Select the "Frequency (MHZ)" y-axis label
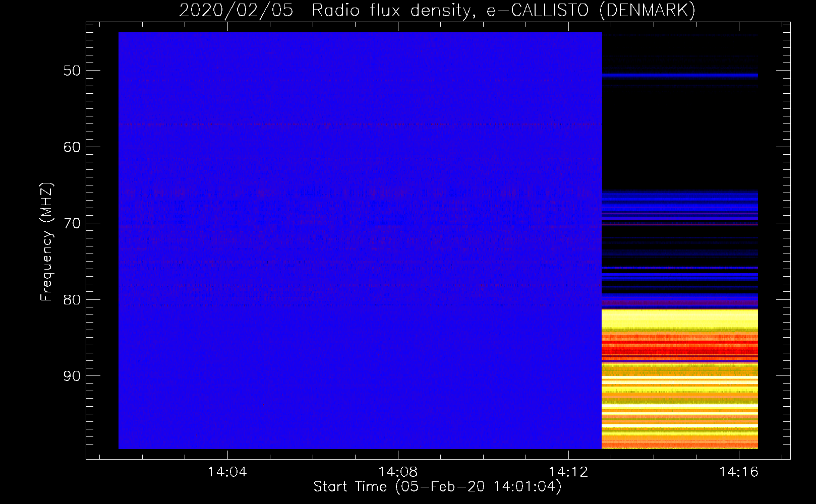816x504 pixels. tap(46, 242)
